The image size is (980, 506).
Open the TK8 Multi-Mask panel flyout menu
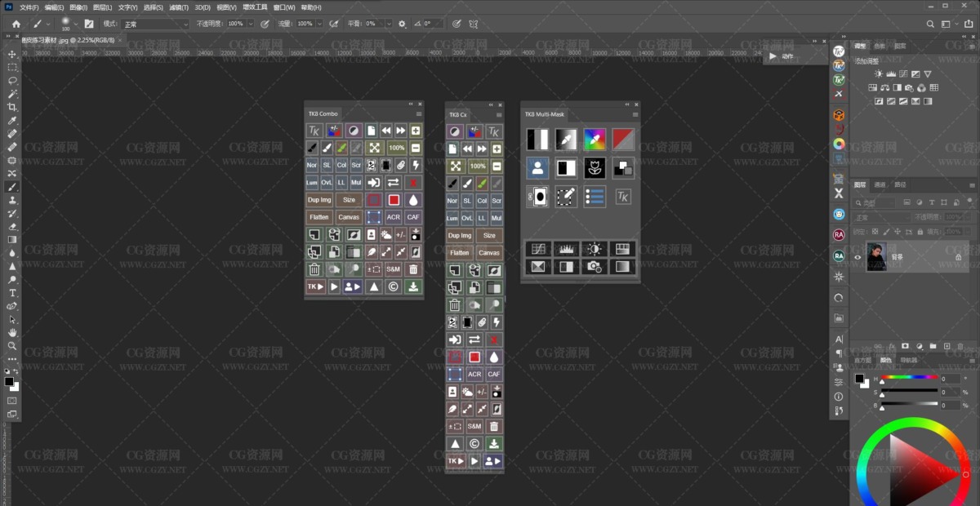click(x=635, y=114)
